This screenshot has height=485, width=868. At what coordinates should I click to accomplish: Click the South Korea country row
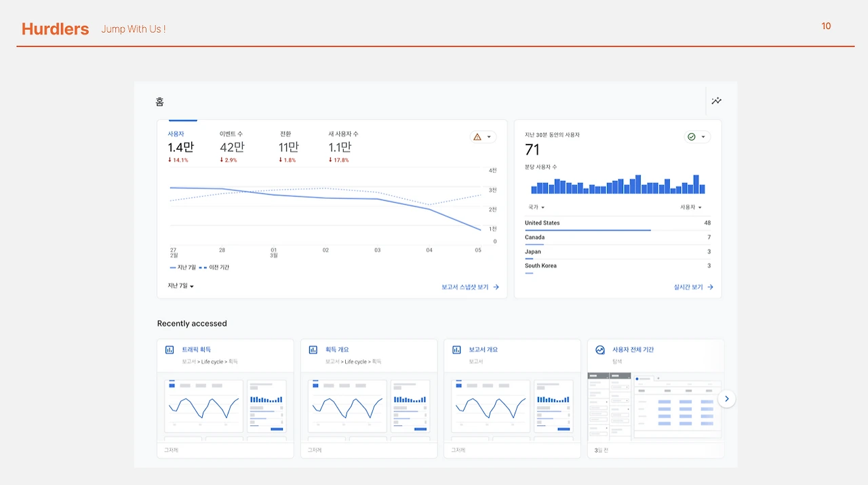tap(618, 267)
